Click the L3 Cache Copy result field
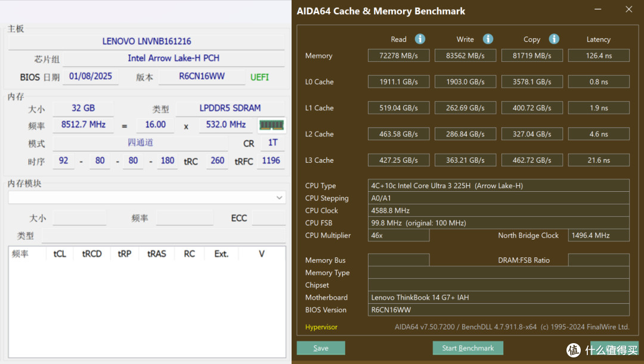The width and height of the screenshot is (644, 364). tap(532, 160)
